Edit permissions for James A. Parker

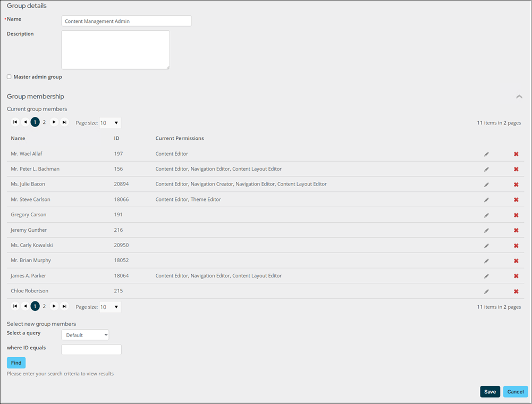(486, 276)
